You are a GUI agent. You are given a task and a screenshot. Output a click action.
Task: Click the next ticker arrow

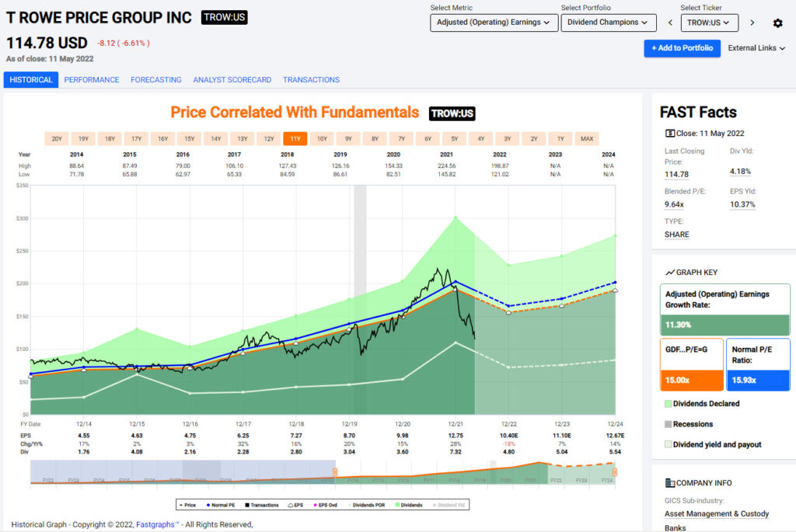pos(752,23)
